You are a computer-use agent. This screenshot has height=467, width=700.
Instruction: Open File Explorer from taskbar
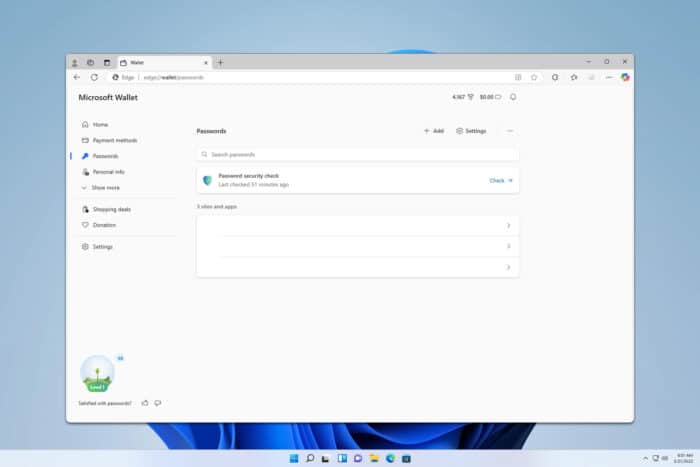coord(374,459)
